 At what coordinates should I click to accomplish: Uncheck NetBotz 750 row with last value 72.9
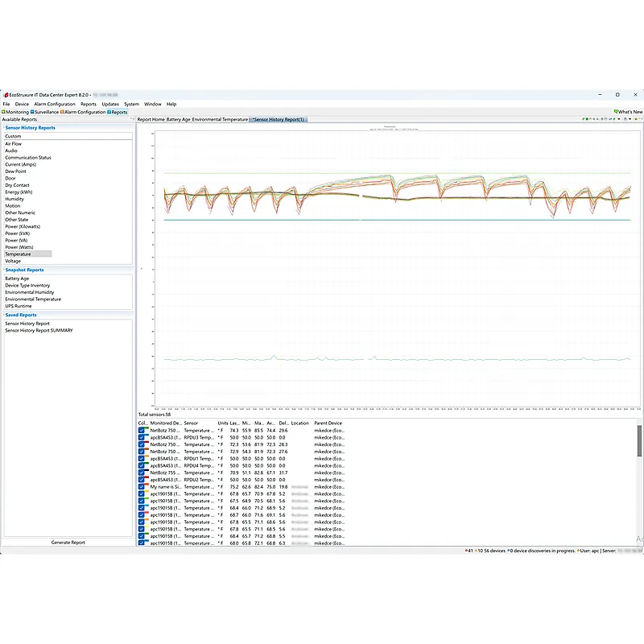[142, 452]
